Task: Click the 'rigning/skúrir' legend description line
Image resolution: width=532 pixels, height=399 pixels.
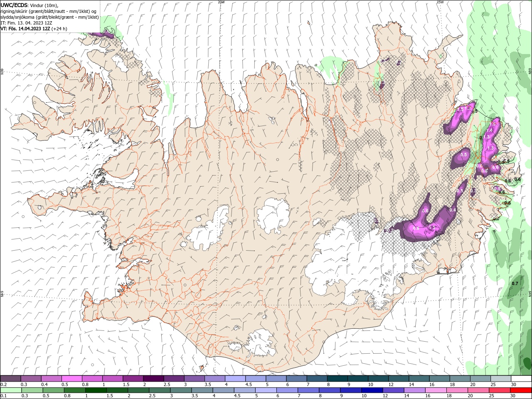Action: [49, 11]
